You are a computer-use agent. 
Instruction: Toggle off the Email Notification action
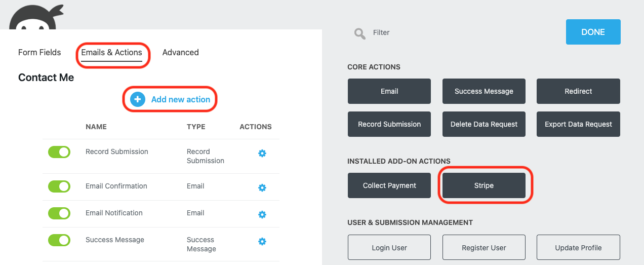[59, 213]
